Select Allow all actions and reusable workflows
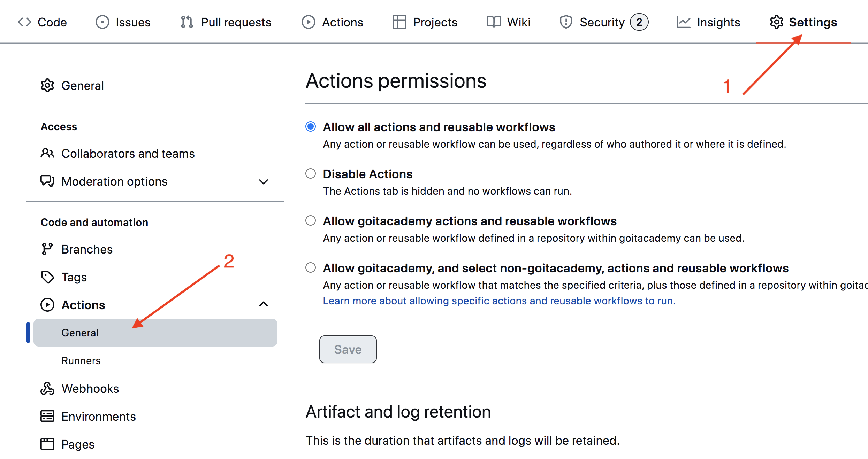The image size is (868, 459). 310,126
